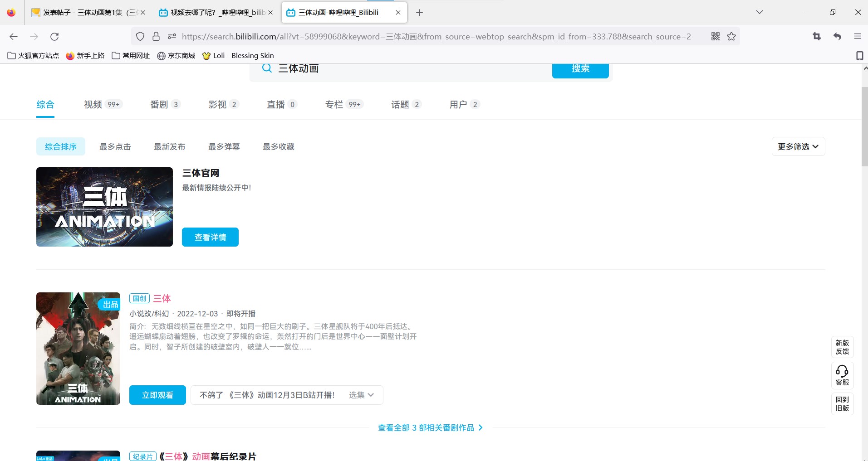Click the 回到旧版 side button

tap(842, 403)
